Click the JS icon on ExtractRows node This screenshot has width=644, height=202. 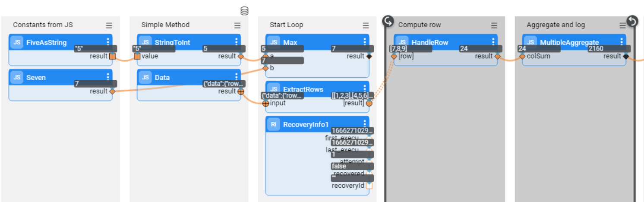[274, 89]
